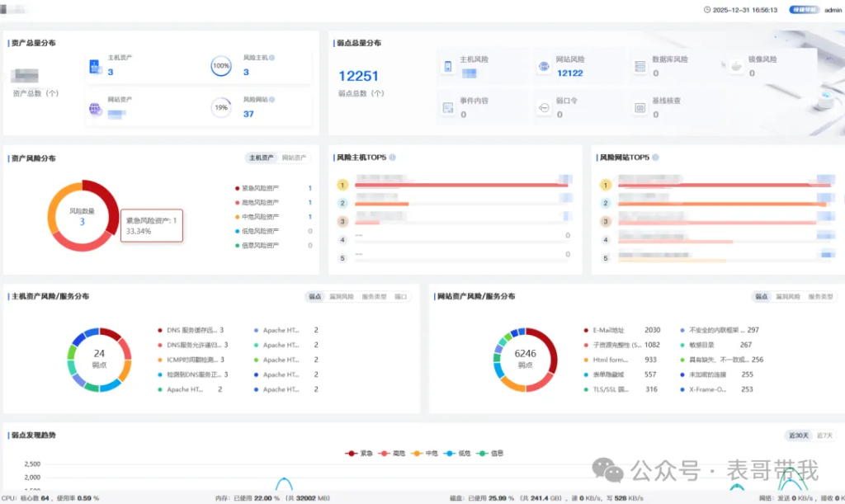Screen dimensions: 845x504
Task: Click the host asset (主机资产) icon
Action: 94,67
